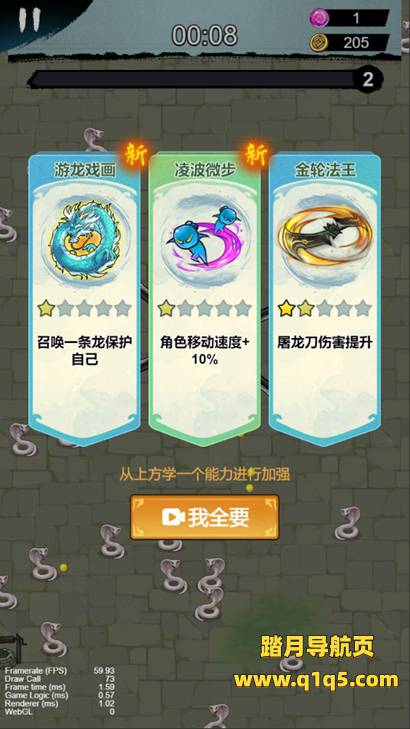Screen dimensions: 410x729
Task: Click the 新 badge on 游龙戏画 card
Action: click(136, 155)
